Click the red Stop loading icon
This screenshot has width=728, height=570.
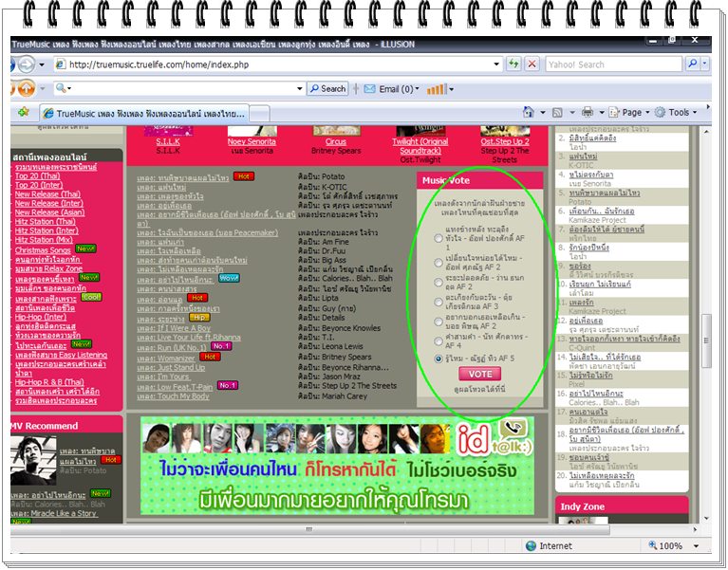532,64
